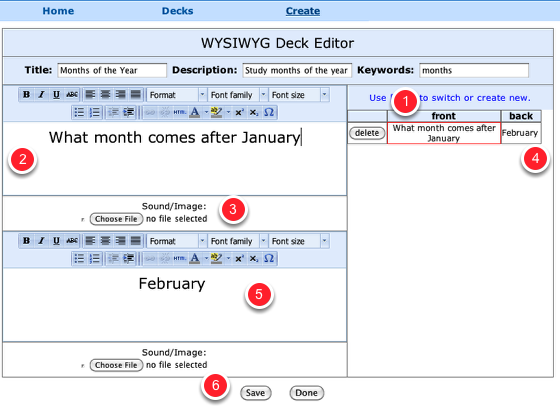560x407 pixels.
Task: Open the Home navigation link
Action: point(58,11)
